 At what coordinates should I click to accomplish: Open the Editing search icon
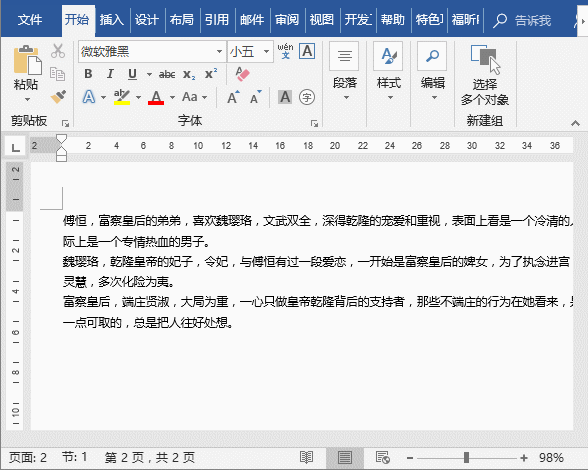click(432, 56)
